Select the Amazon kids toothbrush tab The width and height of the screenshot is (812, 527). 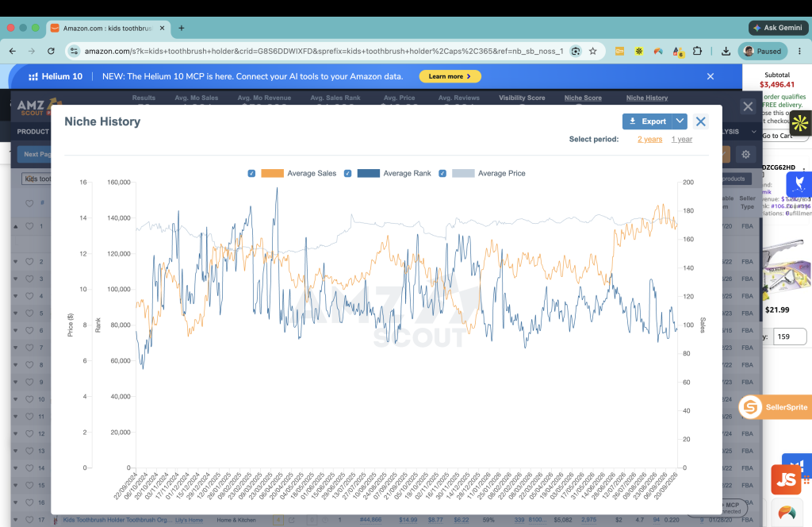pos(108,28)
